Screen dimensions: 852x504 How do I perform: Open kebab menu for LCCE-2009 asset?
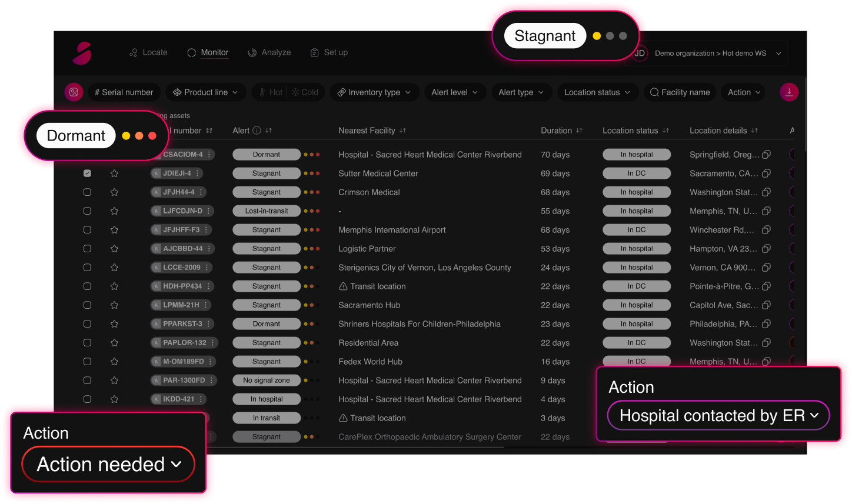click(x=207, y=268)
